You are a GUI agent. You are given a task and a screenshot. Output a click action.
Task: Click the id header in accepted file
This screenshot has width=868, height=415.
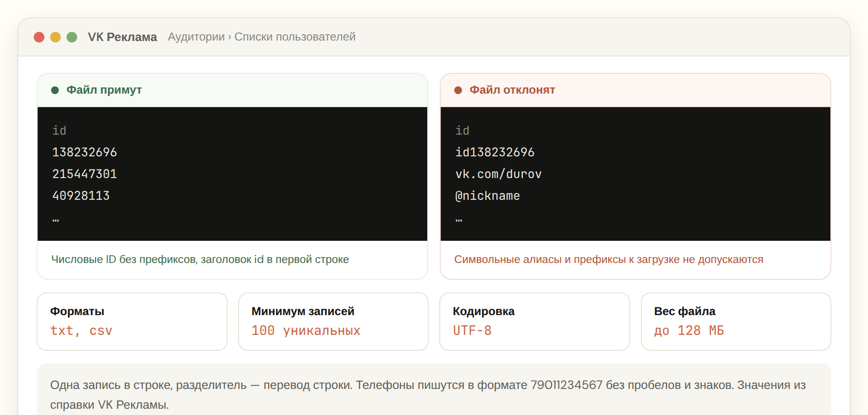[x=59, y=131]
